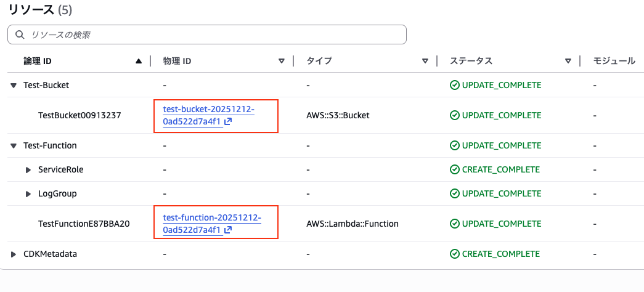
Task: Click the search magnifier icon
Action: pyautogui.click(x=20, y=34)
